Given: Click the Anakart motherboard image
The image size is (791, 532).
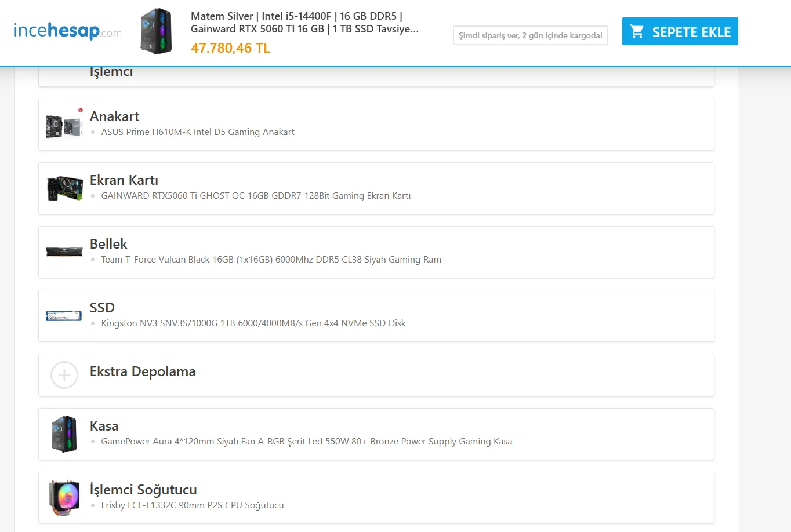Looking at the screenshot, I should [64, 124].
